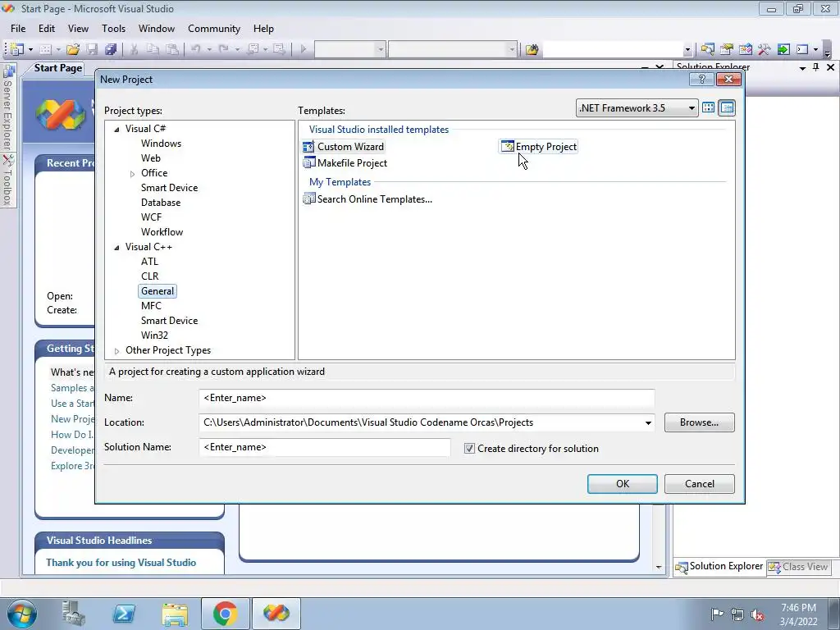Screen dimensions: 840x630
Task: Open the Server Explorer side tab
Action: pyautogui.click(x=7, y=108)
